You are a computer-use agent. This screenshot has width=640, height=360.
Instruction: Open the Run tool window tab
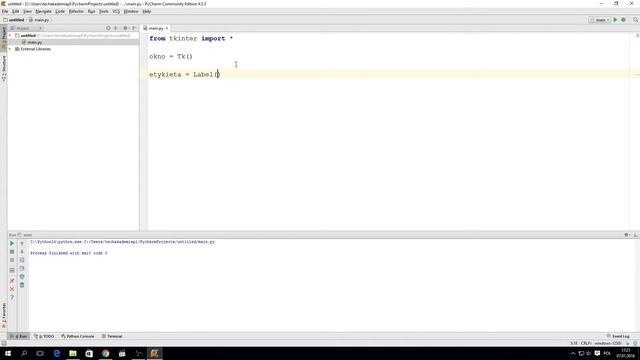coord(18,336)
